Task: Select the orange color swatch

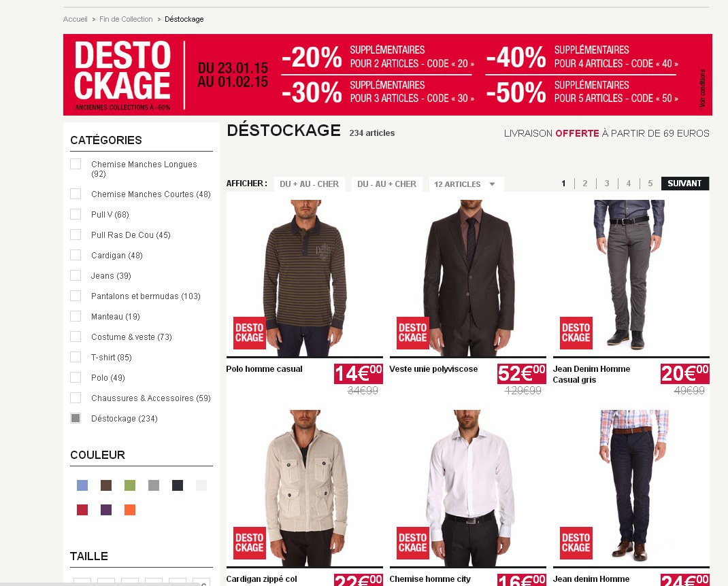Action: tap(130, 510)
